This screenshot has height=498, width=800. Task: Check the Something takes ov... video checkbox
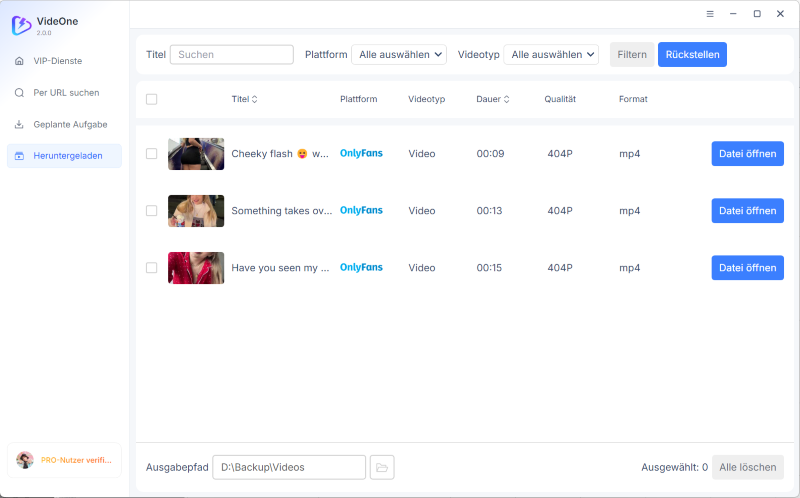152,211
